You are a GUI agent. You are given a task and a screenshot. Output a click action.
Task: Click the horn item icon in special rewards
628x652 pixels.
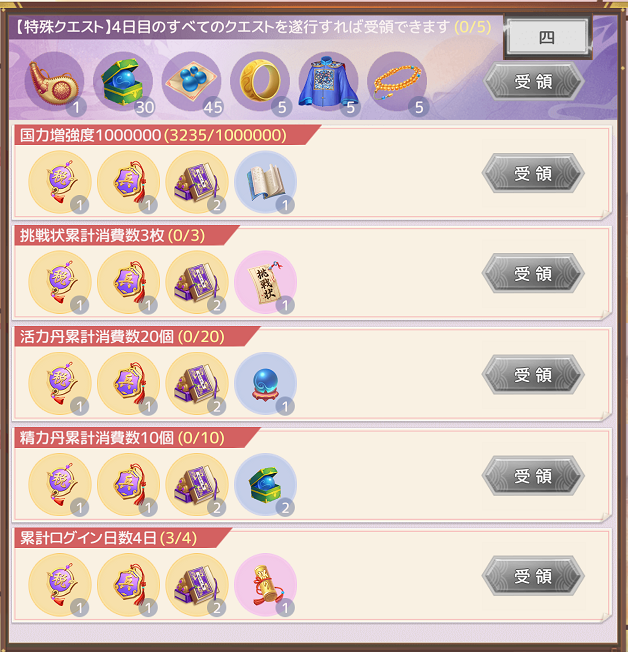point(54,82)
